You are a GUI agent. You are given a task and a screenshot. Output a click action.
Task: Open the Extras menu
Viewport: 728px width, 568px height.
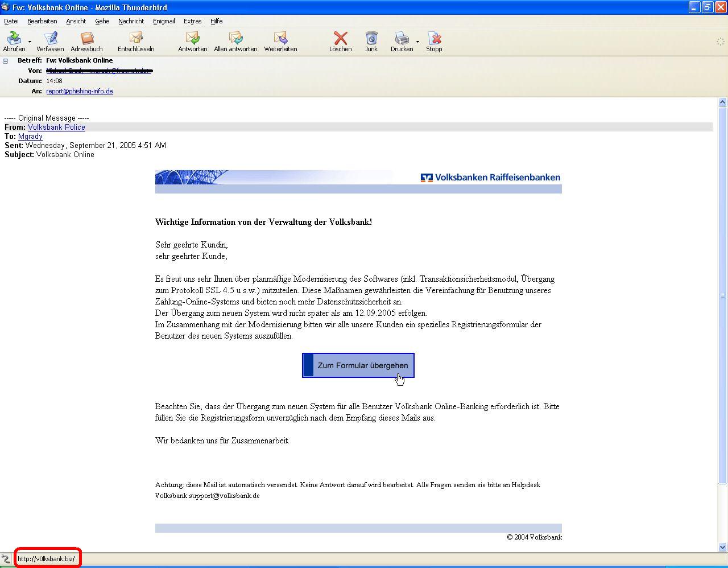coord(193,21)
